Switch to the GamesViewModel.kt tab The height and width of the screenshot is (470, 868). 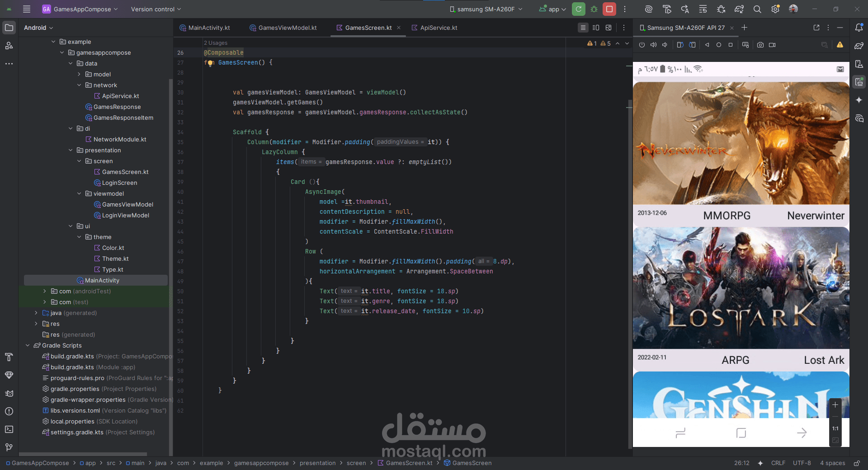point(283,28)
